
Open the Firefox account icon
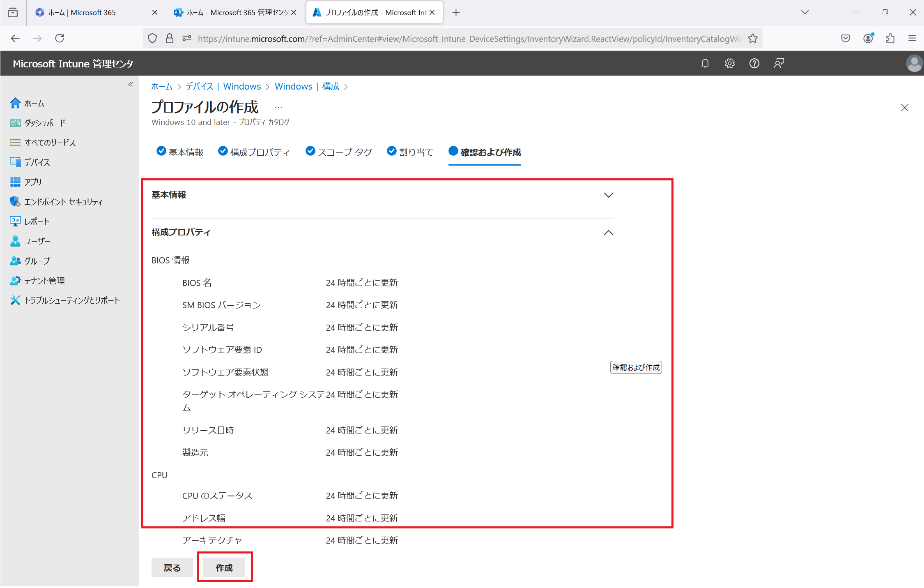[x=868, y=38]
